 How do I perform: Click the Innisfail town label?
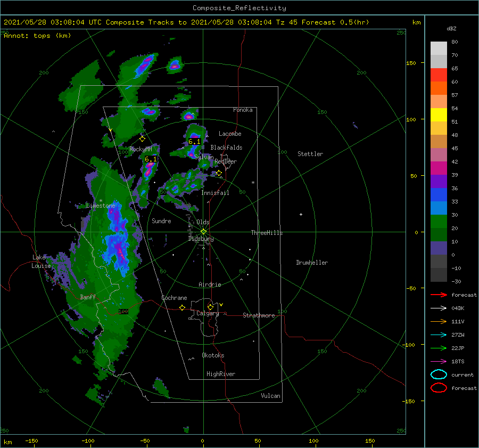tap(215, 193)
